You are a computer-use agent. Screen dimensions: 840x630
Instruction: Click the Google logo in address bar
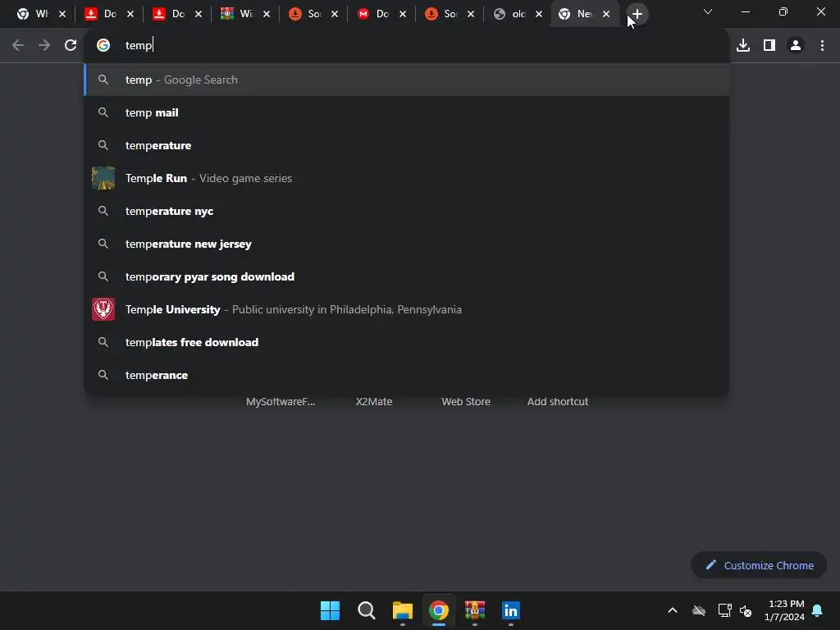pyautogui.click(x=103, y=46)
